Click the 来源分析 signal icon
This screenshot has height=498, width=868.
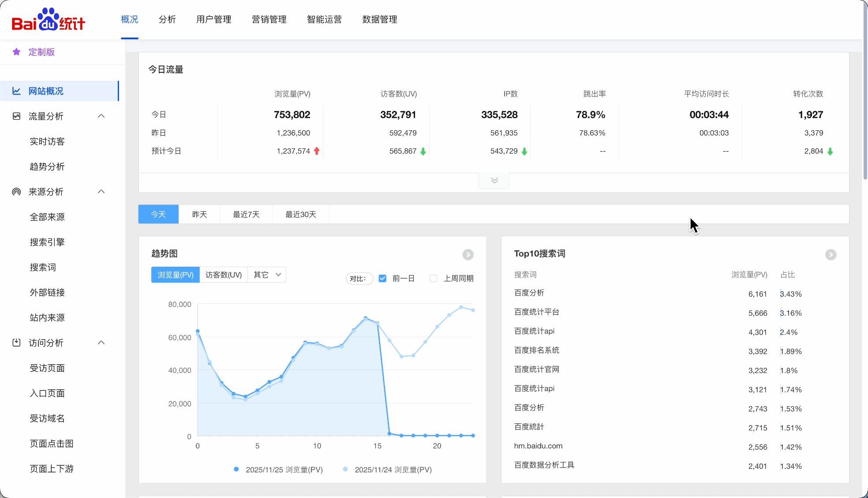(17, 192)
